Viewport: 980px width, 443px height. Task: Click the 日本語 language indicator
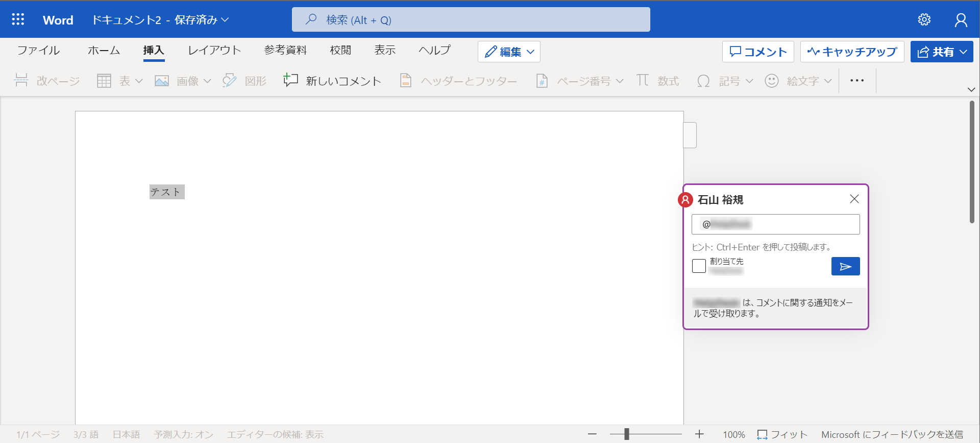pyautogui.click(x=126, y=434)
